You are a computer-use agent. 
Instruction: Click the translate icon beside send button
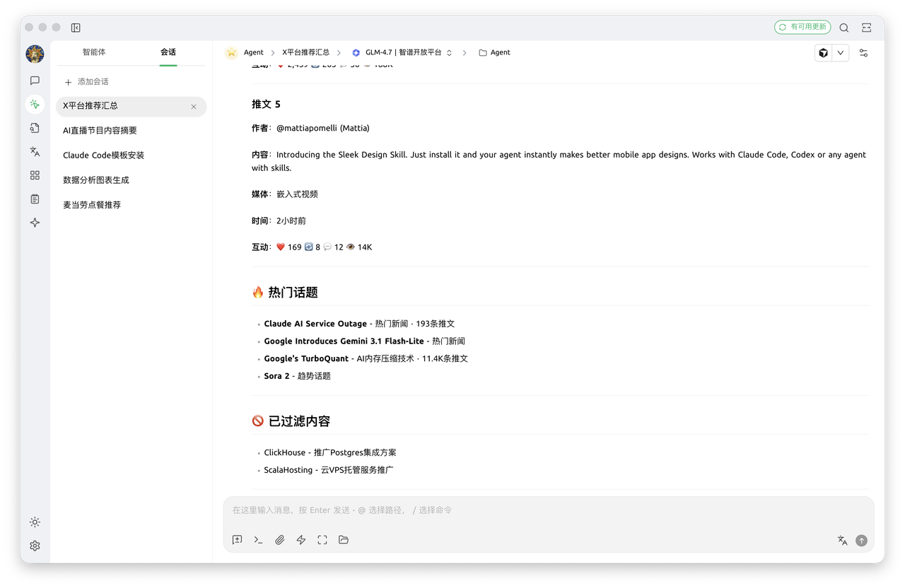[843, 541]
